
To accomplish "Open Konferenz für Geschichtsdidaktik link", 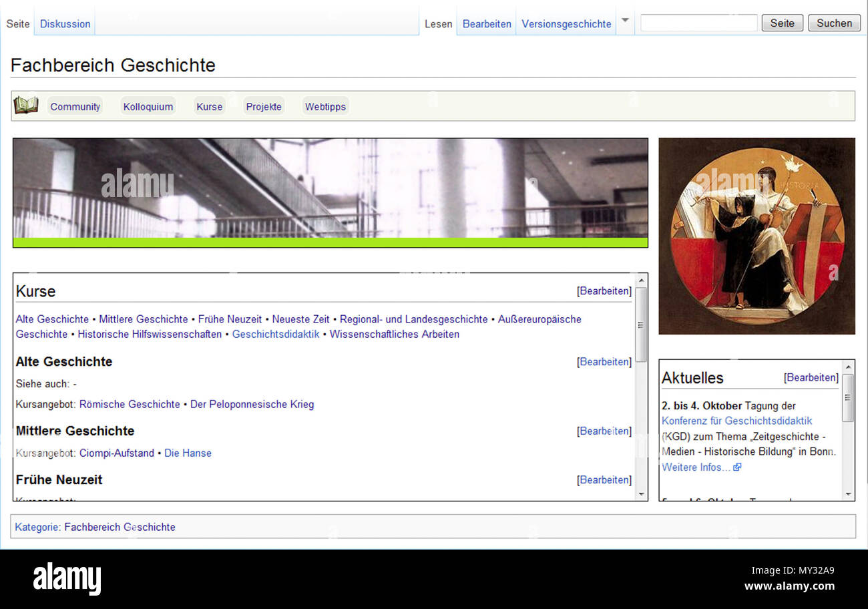I will click(737, 421).
